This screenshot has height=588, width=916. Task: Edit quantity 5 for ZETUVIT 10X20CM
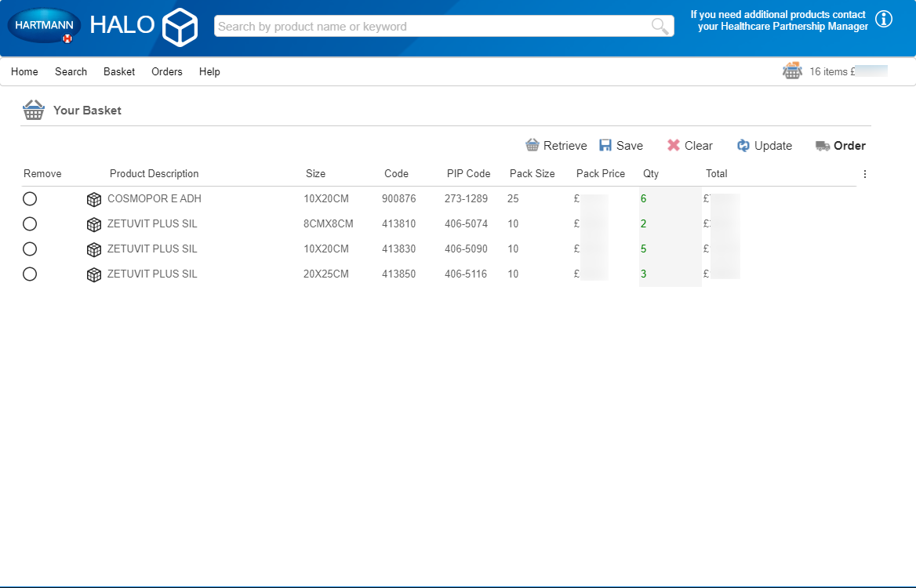coord(670,249)
